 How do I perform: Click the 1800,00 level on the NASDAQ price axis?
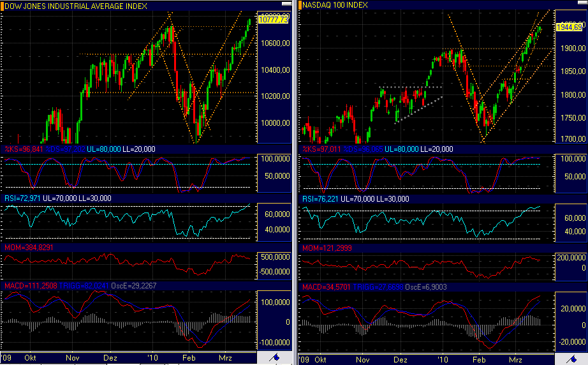tap(573, 95)
